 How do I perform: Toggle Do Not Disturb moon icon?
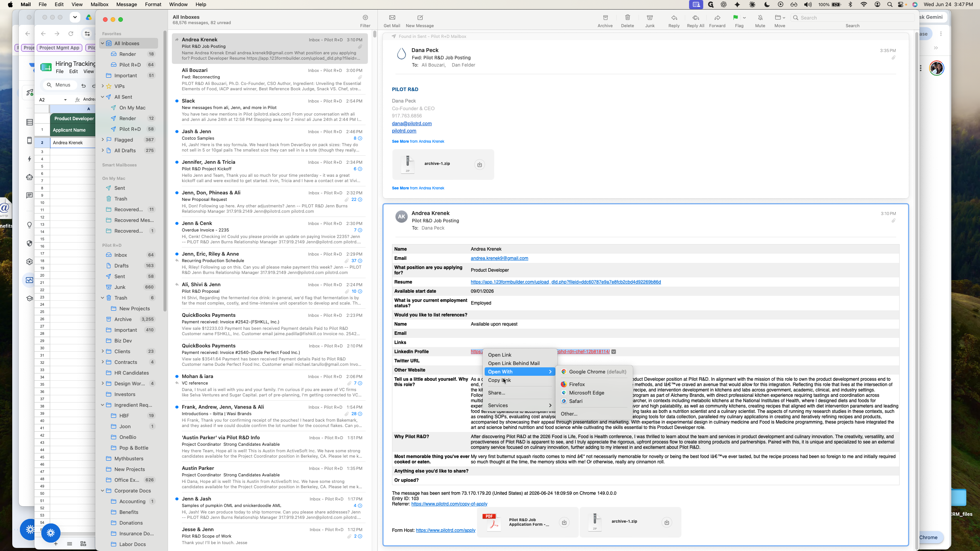[767, 5]
